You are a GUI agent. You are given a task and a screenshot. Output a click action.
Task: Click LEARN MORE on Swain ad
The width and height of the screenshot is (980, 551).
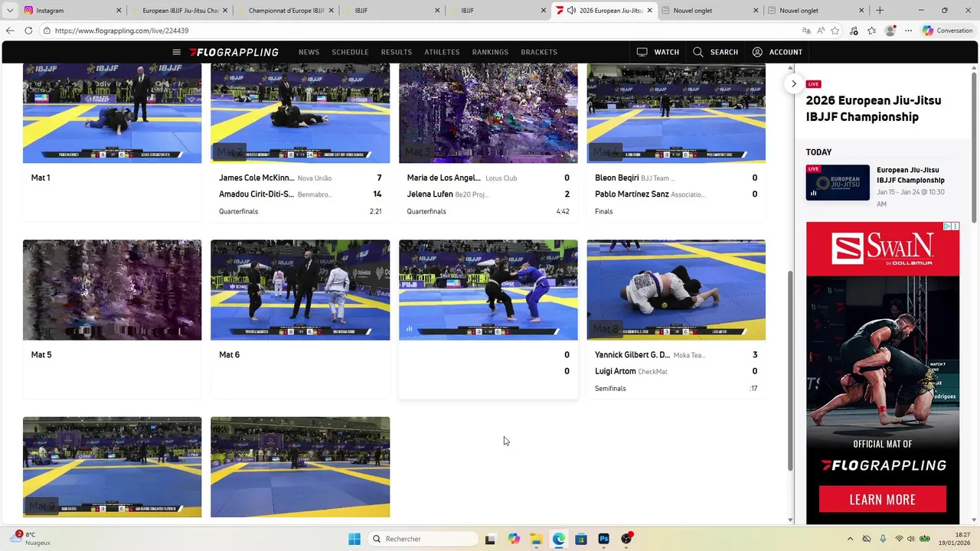click(x=883, y=500)
